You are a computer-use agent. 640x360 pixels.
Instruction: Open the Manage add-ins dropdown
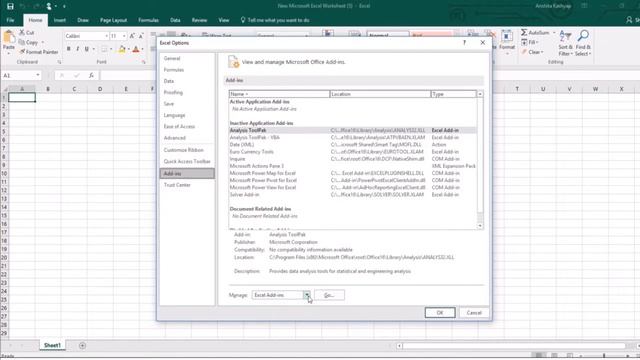(307, 295)
